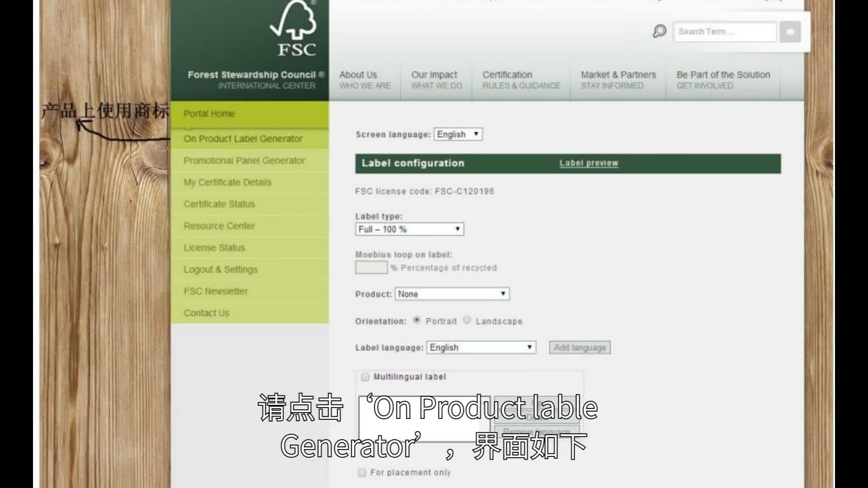Enable the Multilingual label checkbox

pyautogui.click(x=364, y=376)
